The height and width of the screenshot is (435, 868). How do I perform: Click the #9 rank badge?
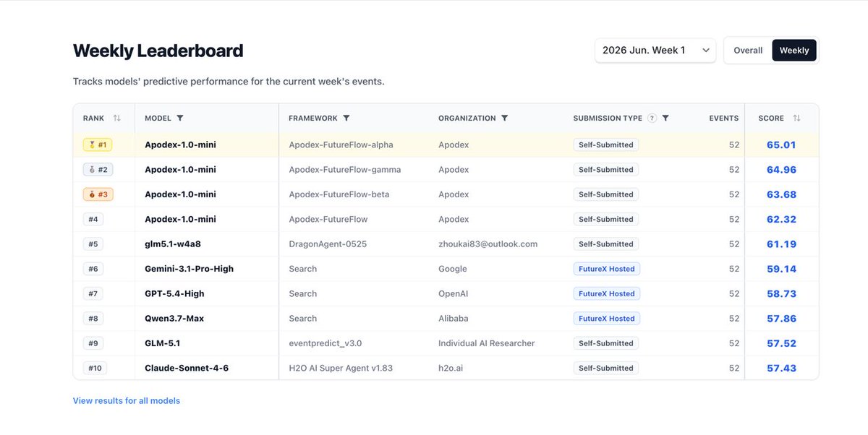pyautogui.click(x=93, y=343)
